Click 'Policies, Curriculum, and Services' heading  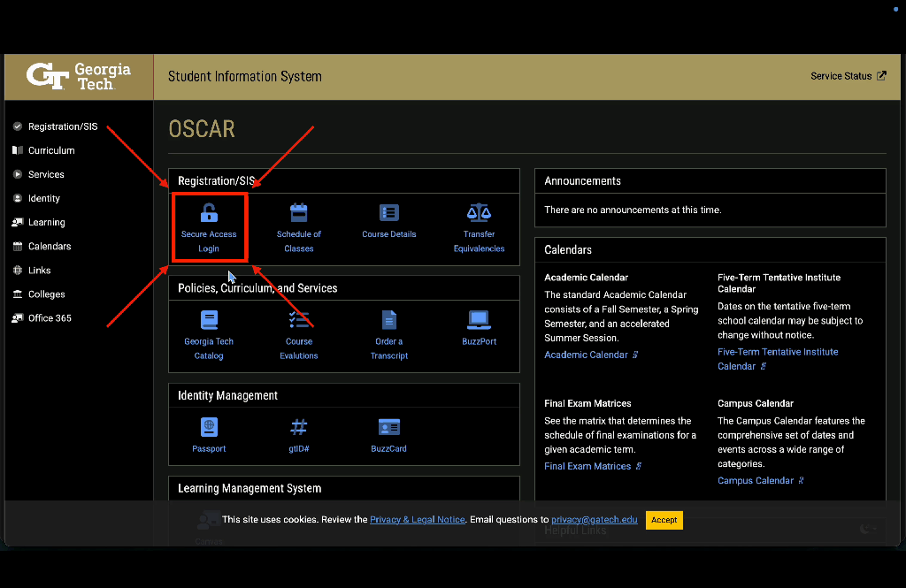coord(257,288)
